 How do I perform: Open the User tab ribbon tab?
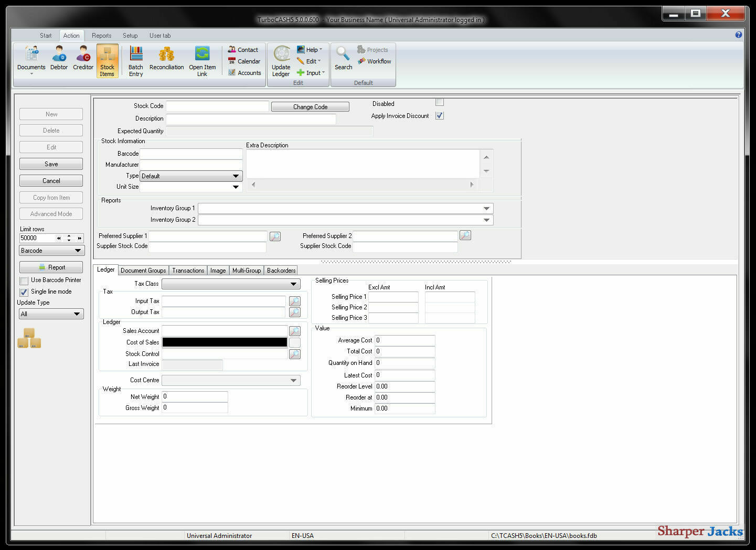click(159, 36)
